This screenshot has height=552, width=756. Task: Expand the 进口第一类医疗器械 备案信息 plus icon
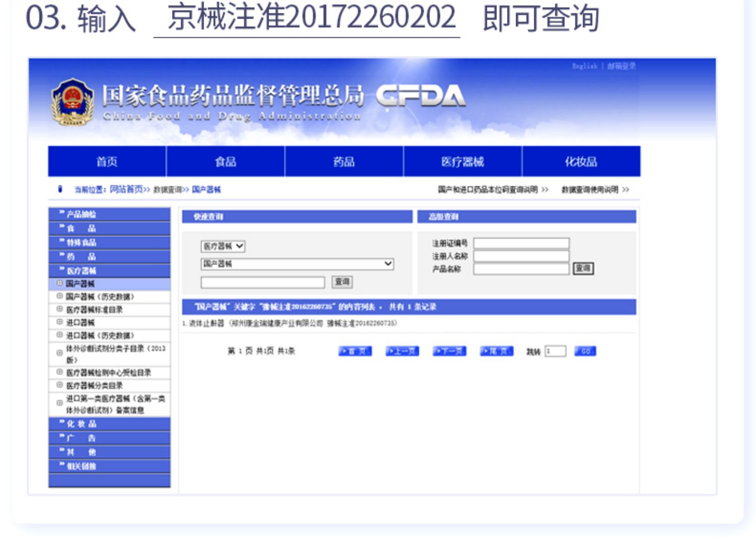tap(59, 403)
